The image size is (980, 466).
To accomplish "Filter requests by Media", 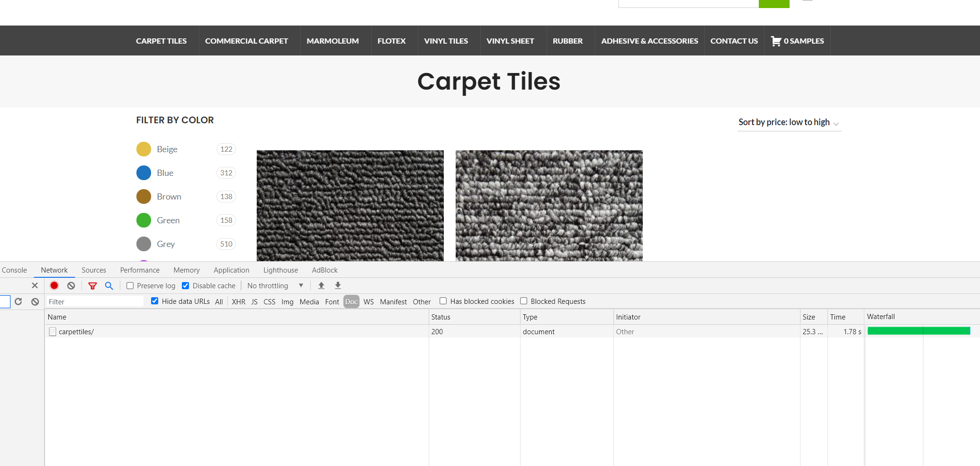I will tap(309, 302).
